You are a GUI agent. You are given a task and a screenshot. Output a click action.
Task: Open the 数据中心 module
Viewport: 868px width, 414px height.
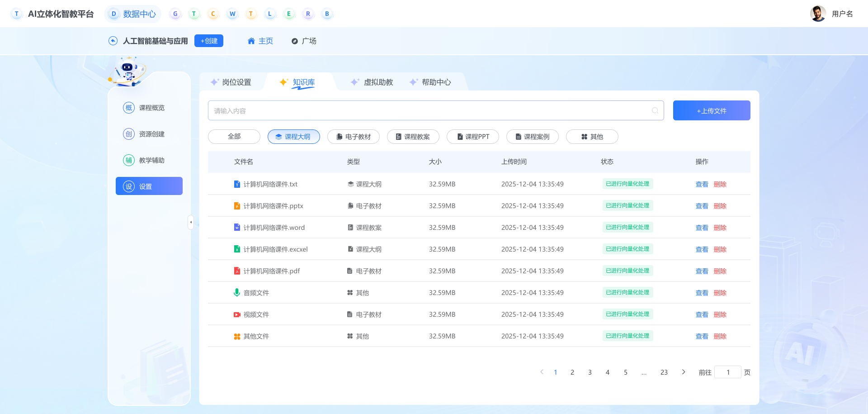pos(133,14)
